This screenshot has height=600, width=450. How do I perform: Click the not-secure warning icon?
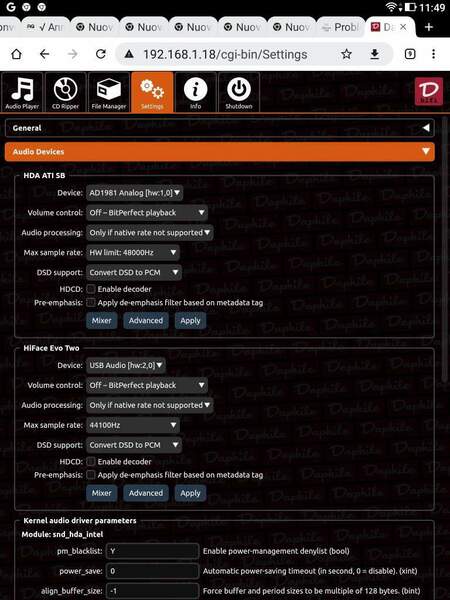[x=129, y=54]
